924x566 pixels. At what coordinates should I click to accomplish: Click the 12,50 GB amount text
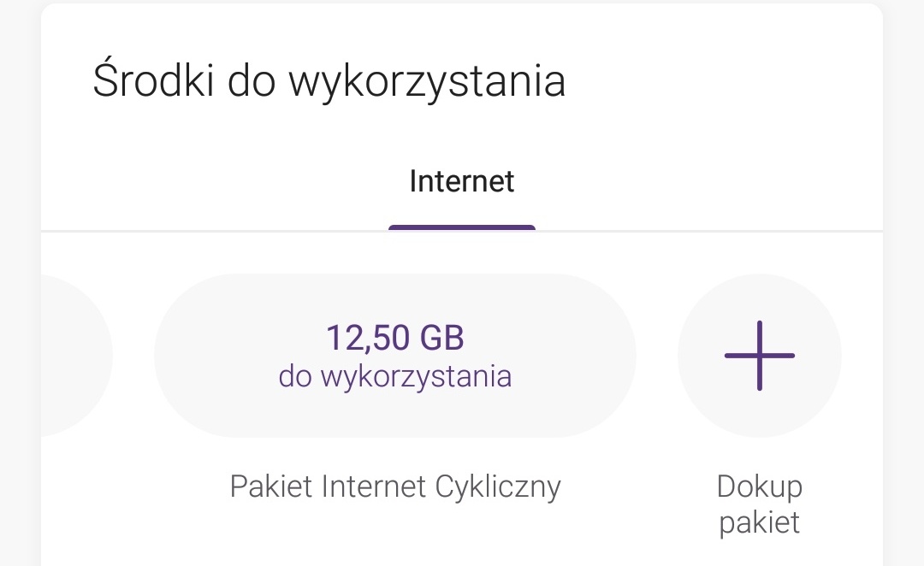(x=394, y=339)
